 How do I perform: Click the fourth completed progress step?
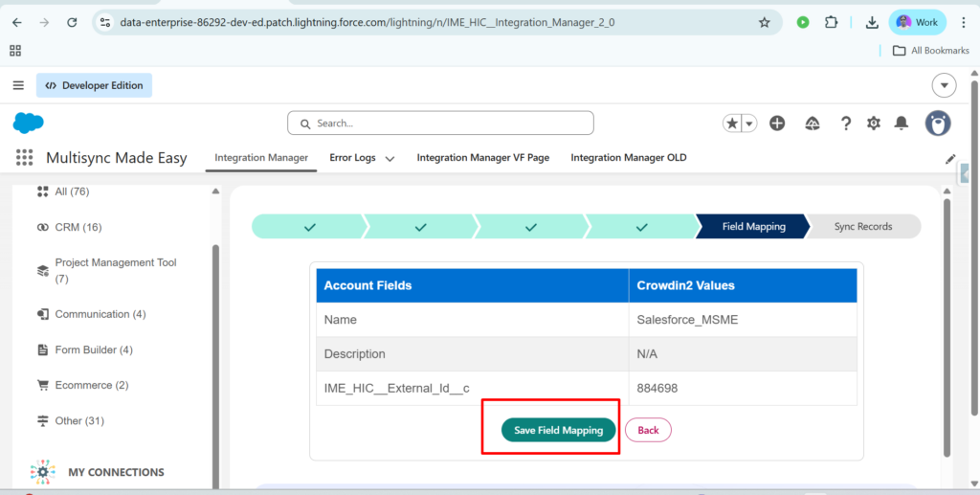[641, 226]
